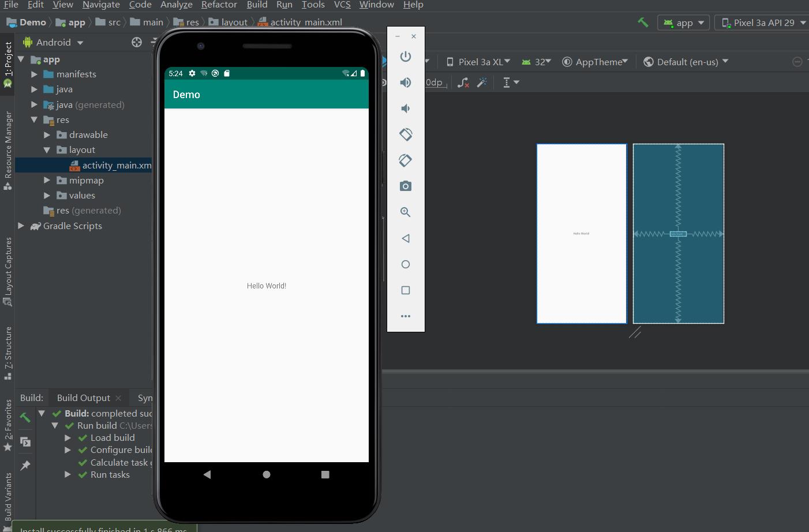Open the Structure side panel

(x=8, y=353)
